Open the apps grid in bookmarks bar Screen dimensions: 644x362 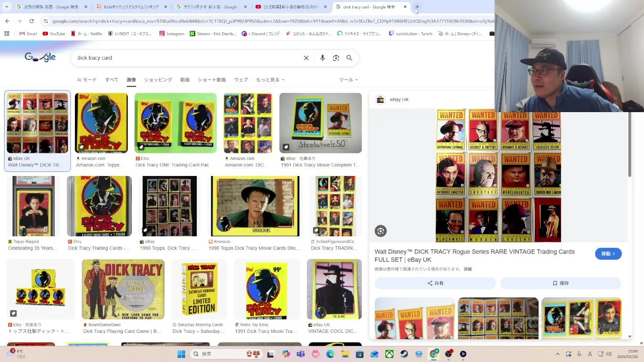pyautogui.click(x=7, y=34)
